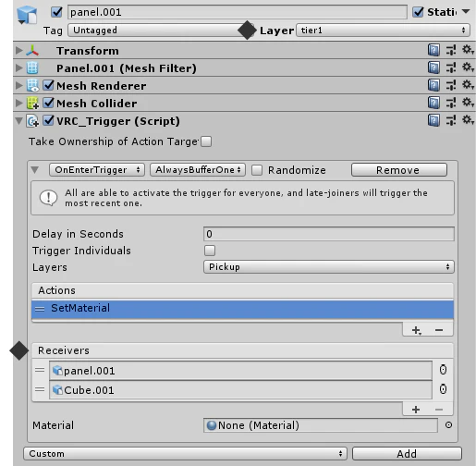Open Mesh Collider help reference icon
476x466 pixels.
[433, 103]
